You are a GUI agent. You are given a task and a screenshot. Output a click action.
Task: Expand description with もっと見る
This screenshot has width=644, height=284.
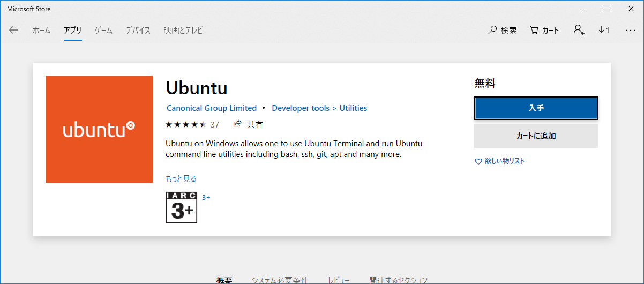pyautogui.click(x=181, y=178)
